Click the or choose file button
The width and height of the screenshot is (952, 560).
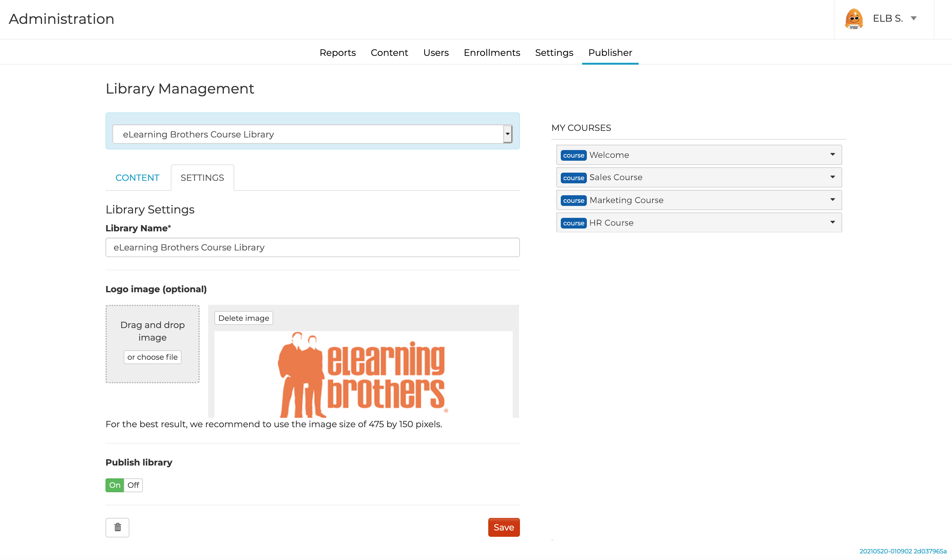(152, 357)
